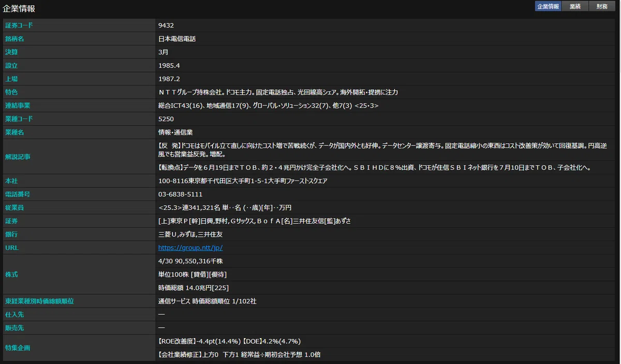Click the 株式 row label
621x364 pixels.
tap(11, 275)
